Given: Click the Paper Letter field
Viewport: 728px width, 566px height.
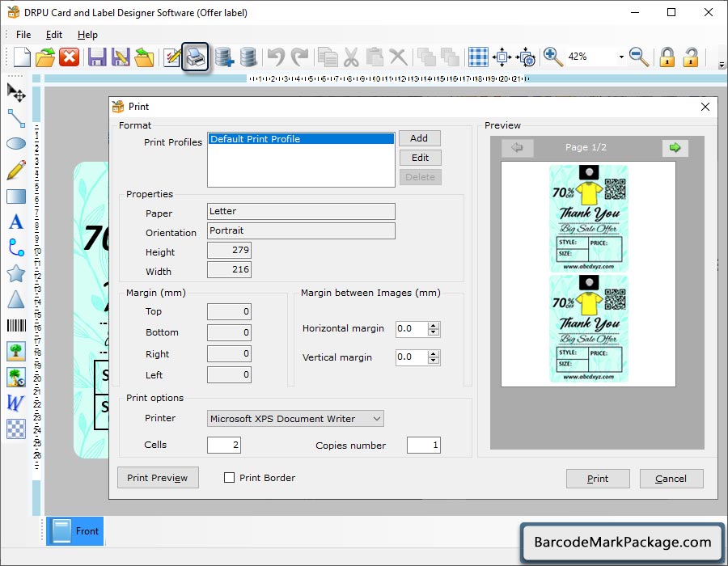Looking at the screenshot, I should click(301, 211).
